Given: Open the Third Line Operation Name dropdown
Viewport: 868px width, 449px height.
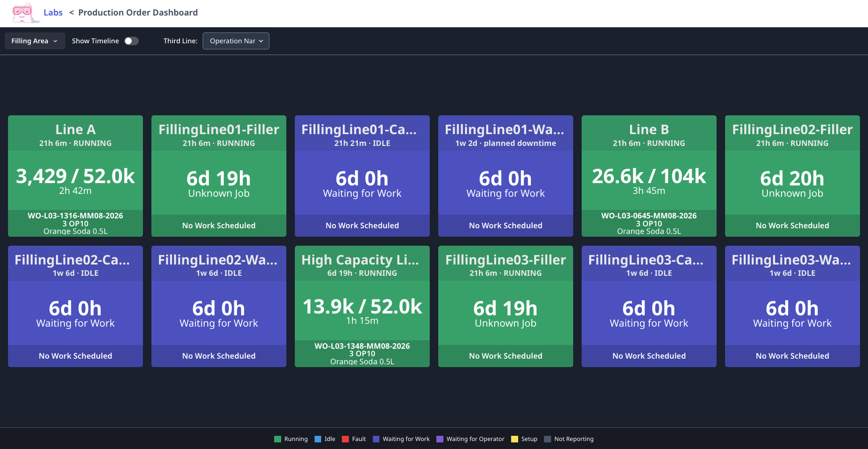Looking at the screenshot, I should pyautogui.click(x=236, y=41).
